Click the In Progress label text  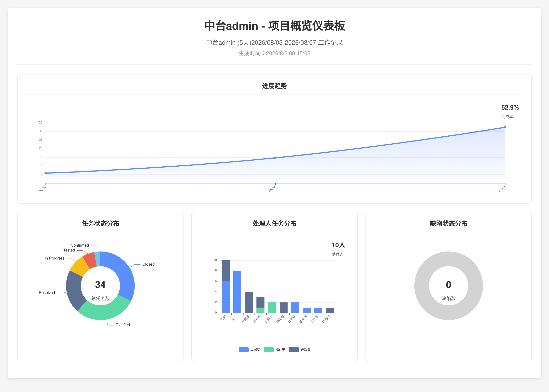[55, 258]
